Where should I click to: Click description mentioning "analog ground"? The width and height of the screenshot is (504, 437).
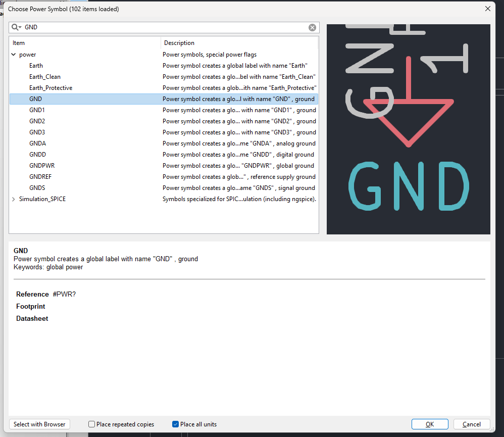point(239,143)
